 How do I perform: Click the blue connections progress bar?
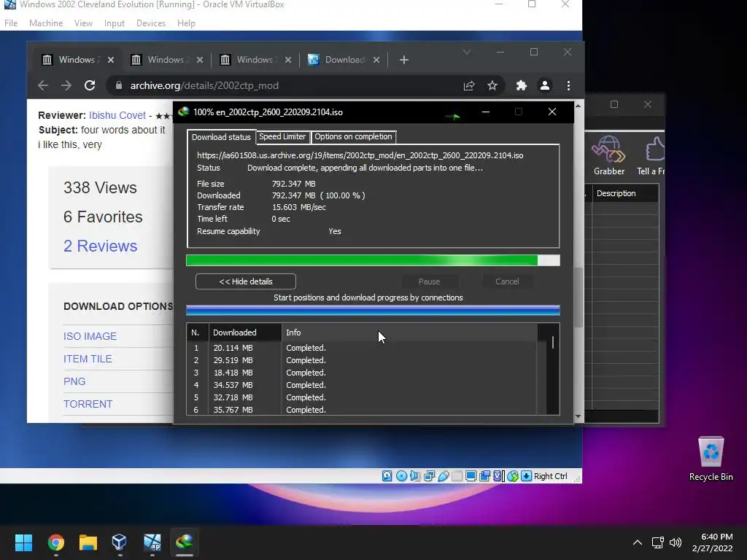[x=373, y=311]
